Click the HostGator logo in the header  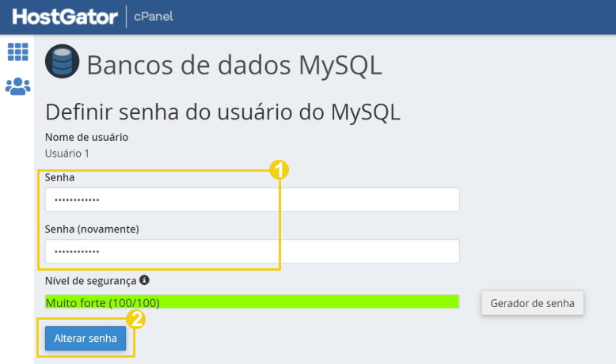point(65,17)
